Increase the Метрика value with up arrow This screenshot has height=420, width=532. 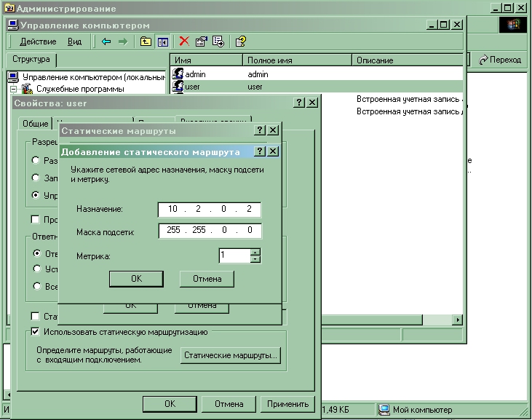coord(255,252)
